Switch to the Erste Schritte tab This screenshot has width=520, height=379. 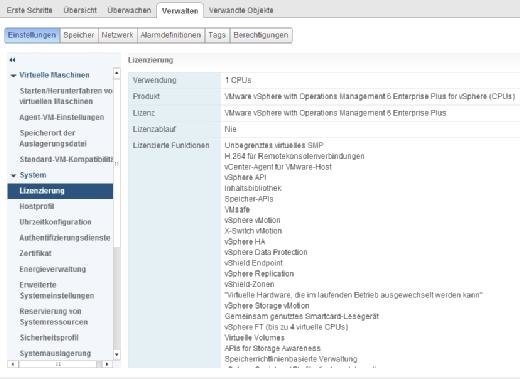click(30, 10)
